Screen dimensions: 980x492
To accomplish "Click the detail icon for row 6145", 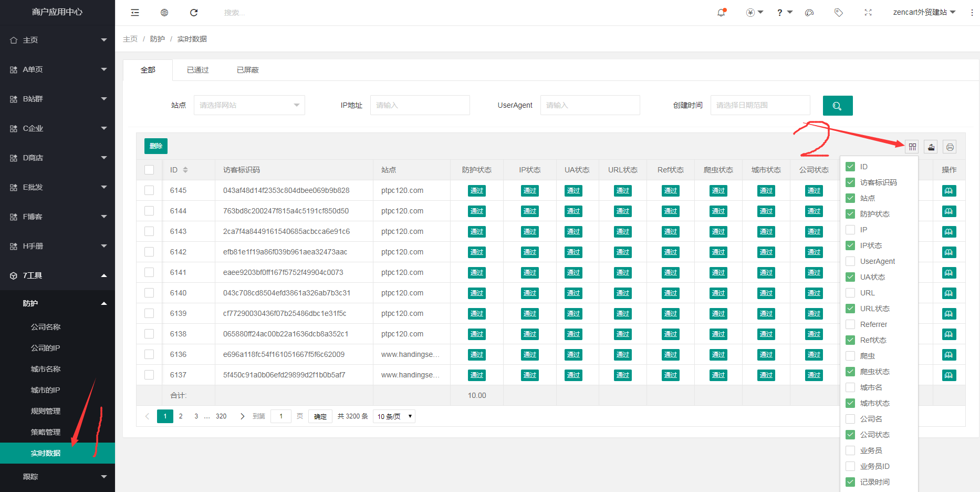I will pyautogui.click(x=948, y=191).
